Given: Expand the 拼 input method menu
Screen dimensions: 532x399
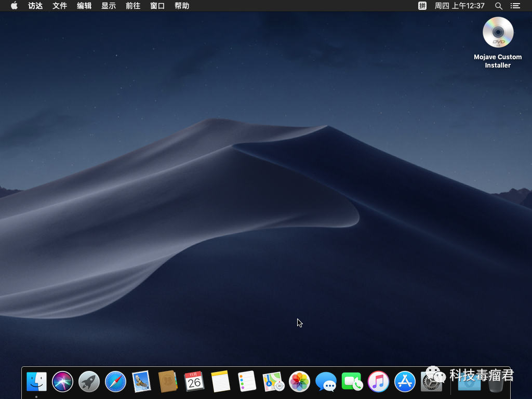Looking at the screenshot, I should click(x=422, y=6).
